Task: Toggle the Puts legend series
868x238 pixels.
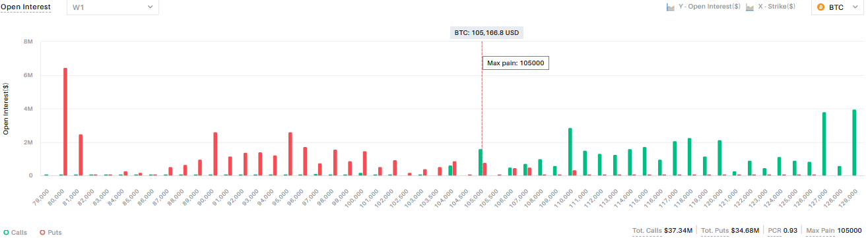Action: click(x=51, y=232)
